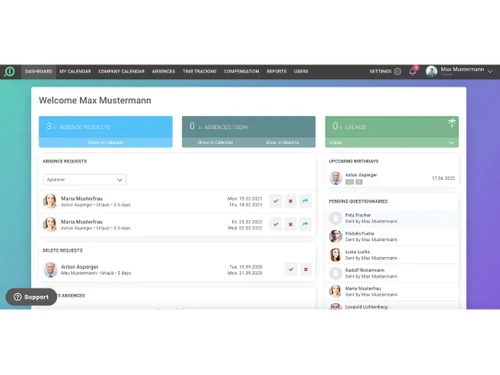Image resolution: width=500 pixels, height=375 pixels.
Task: Click the palm tree icon on Urlaub card
Action: pyautogui.click(x=452, y=123)
